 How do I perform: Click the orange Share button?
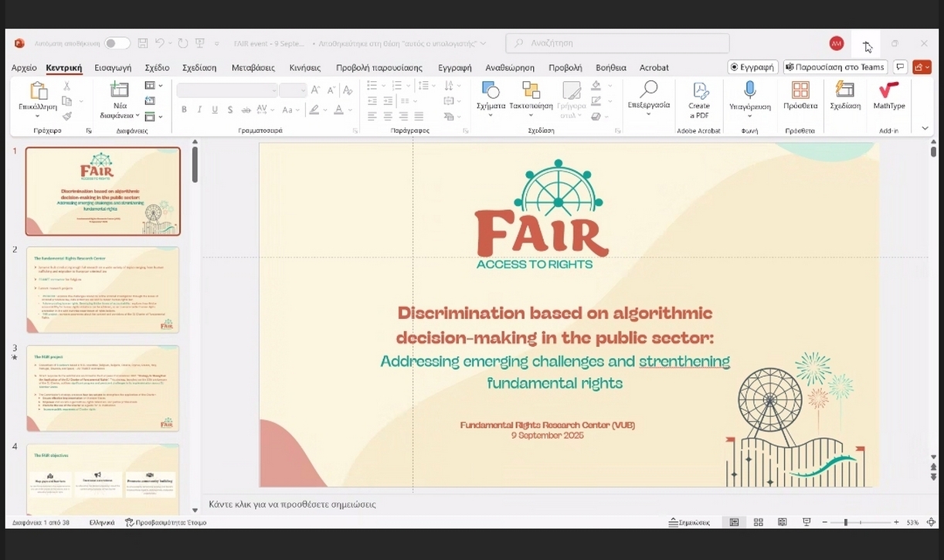point(922,67)
